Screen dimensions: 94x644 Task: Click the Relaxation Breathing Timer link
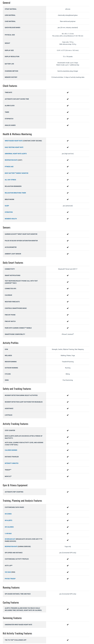(15, 193)
